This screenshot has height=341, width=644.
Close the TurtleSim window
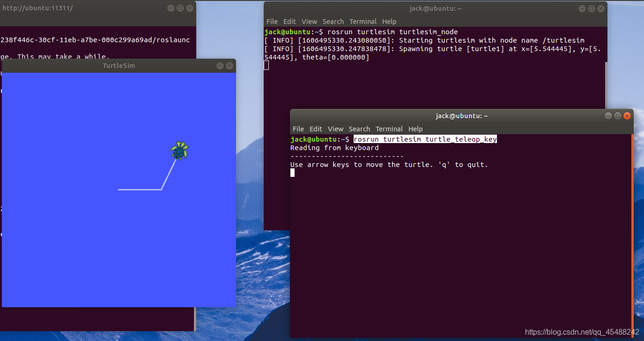click(229, 66)
